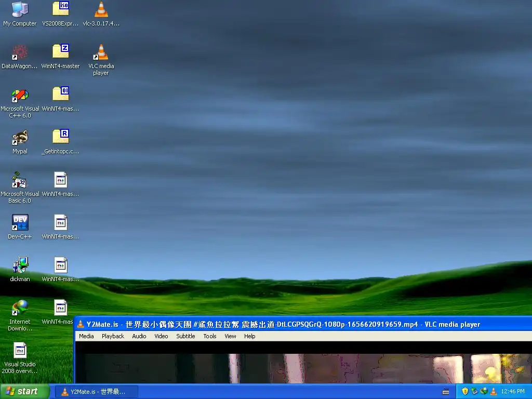Click the VLC window title bar text

[283, 324]
